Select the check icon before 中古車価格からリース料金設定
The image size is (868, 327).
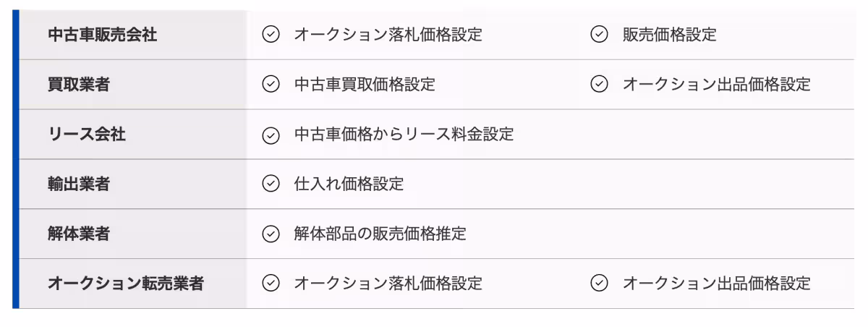point(271,135)
